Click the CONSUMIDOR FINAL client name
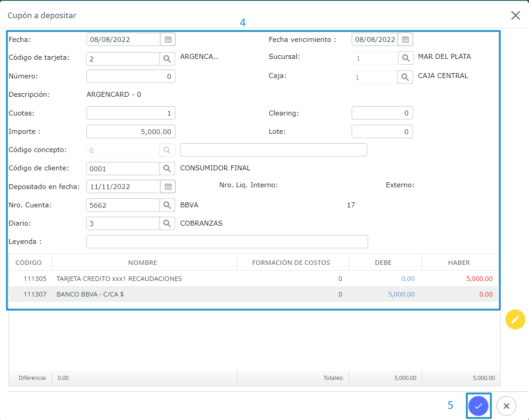Image resolution: width=529 pixels, height=420 pixels. click(215, 168)
